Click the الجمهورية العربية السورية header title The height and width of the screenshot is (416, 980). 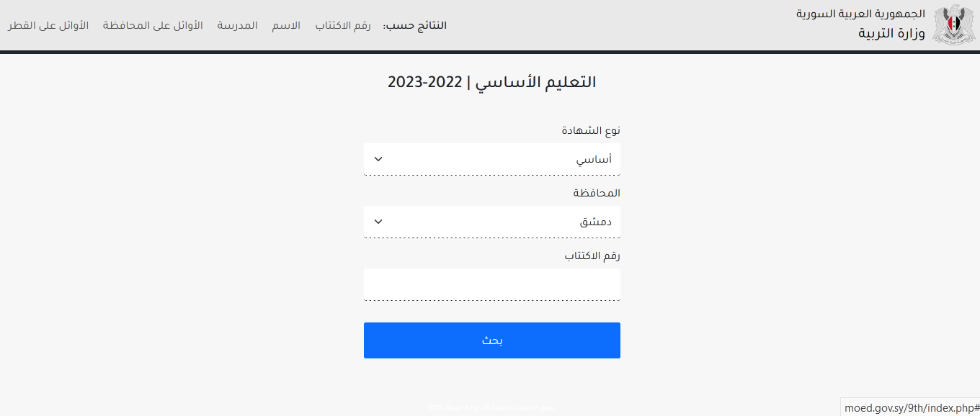point(860,14)
